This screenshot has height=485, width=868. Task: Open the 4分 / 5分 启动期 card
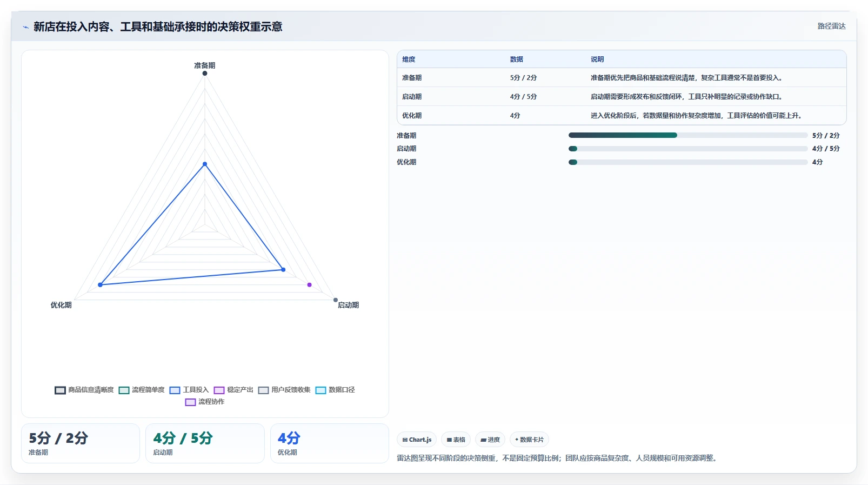[x=205, y=443]
